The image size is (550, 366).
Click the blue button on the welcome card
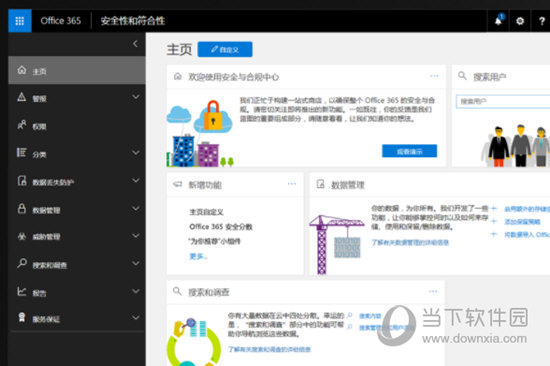point(409,151)
